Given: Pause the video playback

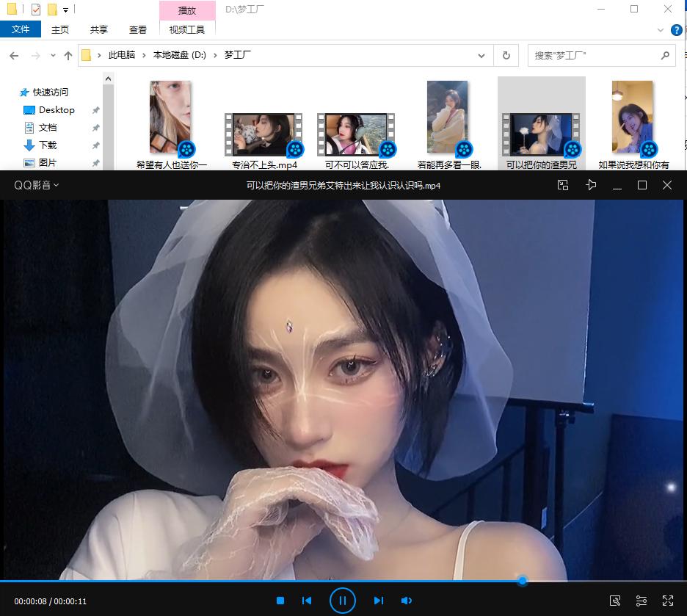Looking at the screenshot, I should 343,600.
